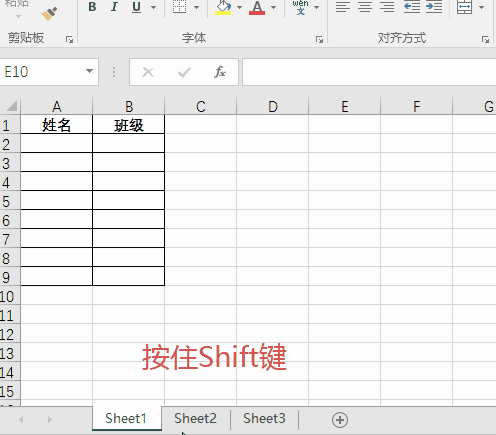This screenshot has height=435, width=496.
Task: Align text to the left
Action: (x=343, y=7)
